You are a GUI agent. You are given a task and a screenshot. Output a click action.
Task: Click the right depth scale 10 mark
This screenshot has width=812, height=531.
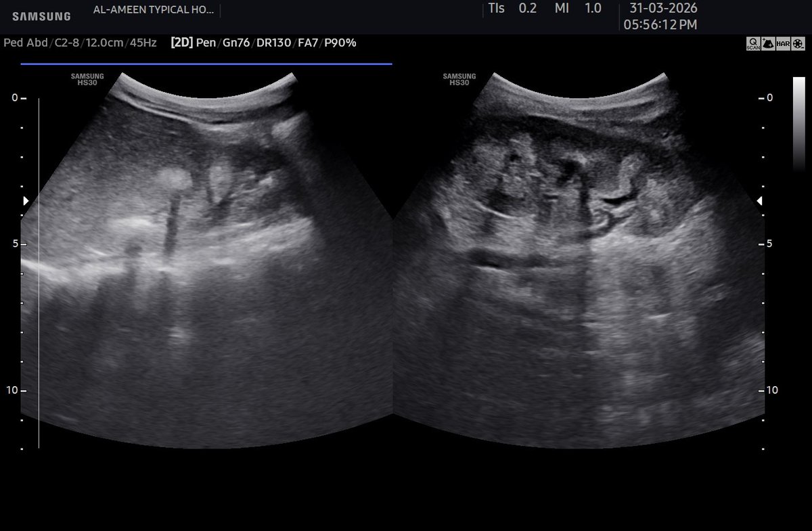(772, 391)
